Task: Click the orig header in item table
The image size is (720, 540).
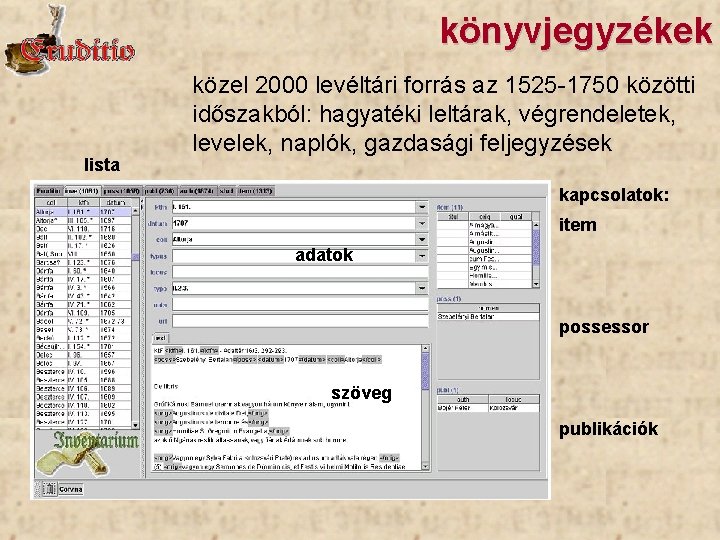Action: pos(485,216)
